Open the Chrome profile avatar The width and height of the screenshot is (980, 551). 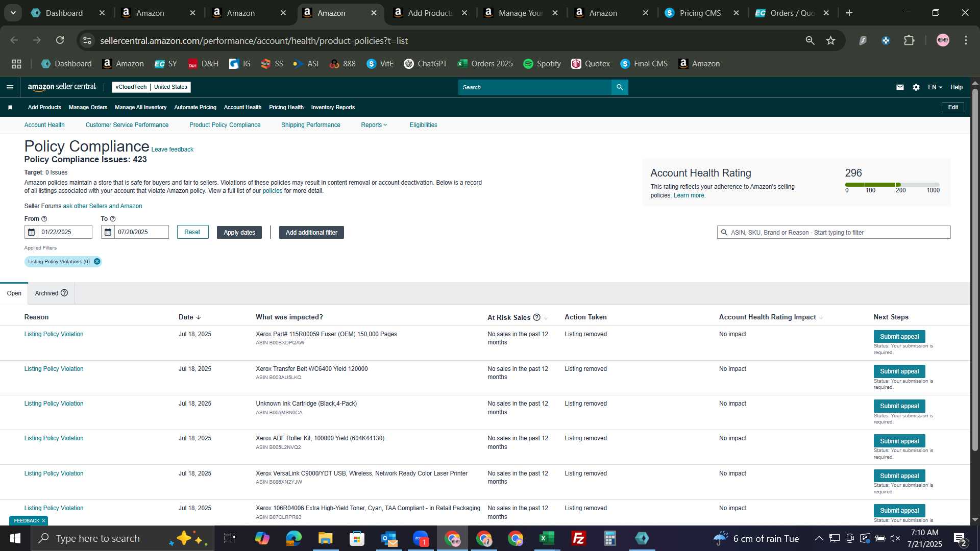pyautogui.click(x=943, y=40)
